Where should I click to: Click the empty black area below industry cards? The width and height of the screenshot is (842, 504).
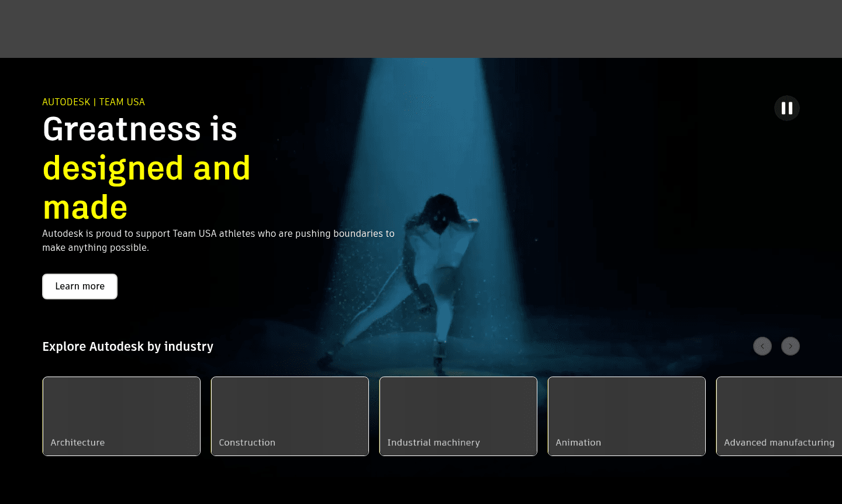421,482
